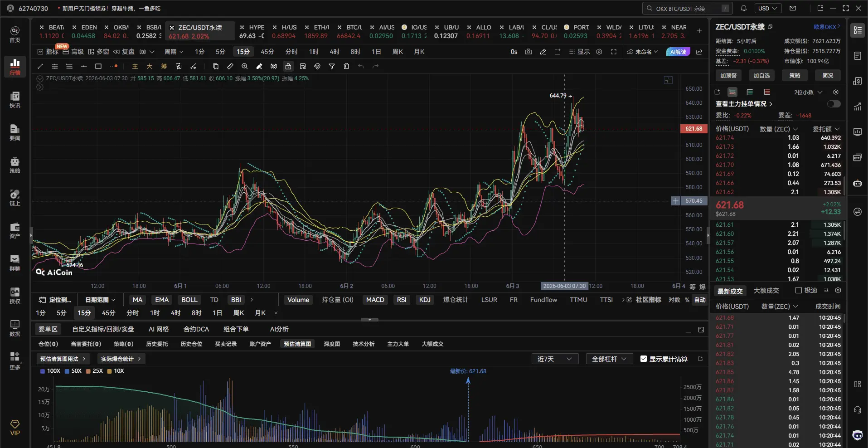Screen dimensions: 868x448
Task: Select the 合约DCA tab
Action: point(196,329)
